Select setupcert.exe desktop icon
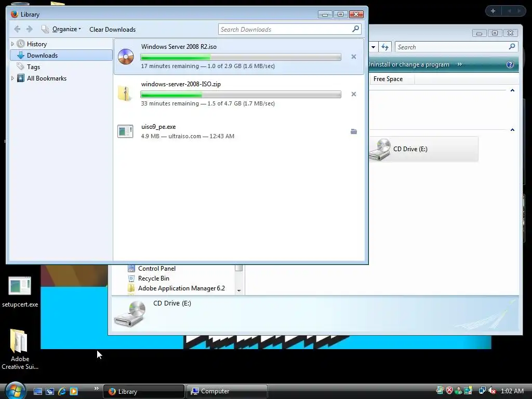532x399 pixels. (20, 292)
